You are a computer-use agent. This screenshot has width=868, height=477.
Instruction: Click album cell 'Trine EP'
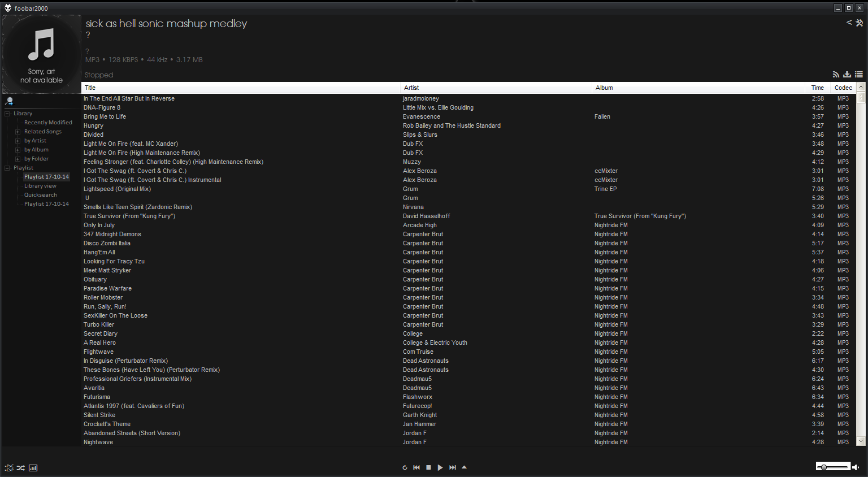pyautogui.click(x=605, y=189)
